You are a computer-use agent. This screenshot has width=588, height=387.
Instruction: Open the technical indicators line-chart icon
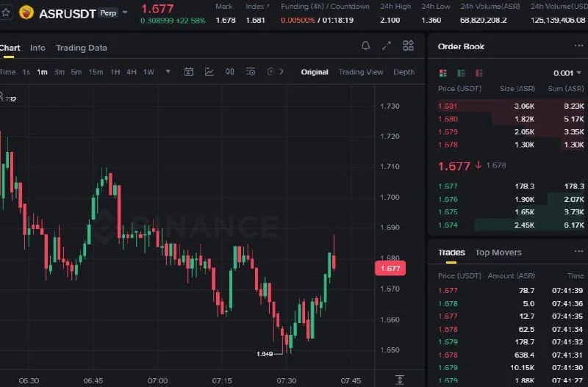pyautogui.click(x=209, y=71)
